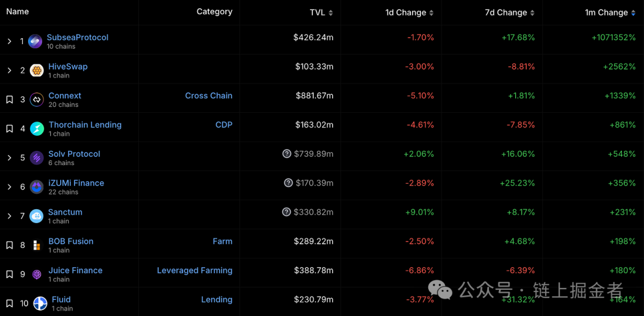The image size is (644, 316).
Task: Click the SubseaProtocol logo icon
Action: (x=35, y=42)
